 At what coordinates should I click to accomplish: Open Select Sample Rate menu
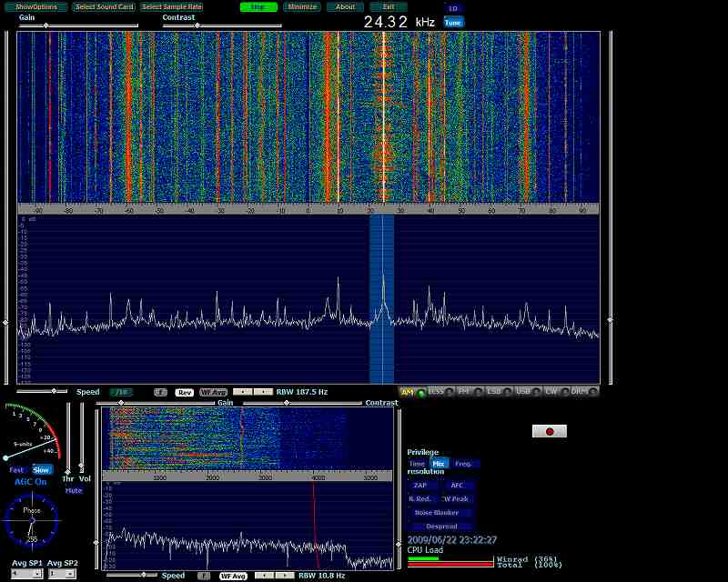click(x=172, y=7)
